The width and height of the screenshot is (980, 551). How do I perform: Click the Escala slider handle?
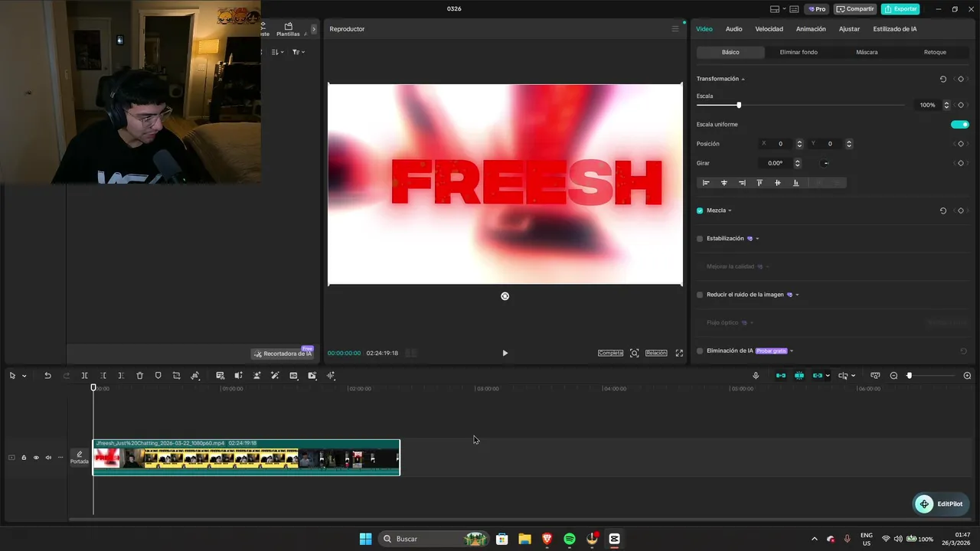(x=739, y=105)
